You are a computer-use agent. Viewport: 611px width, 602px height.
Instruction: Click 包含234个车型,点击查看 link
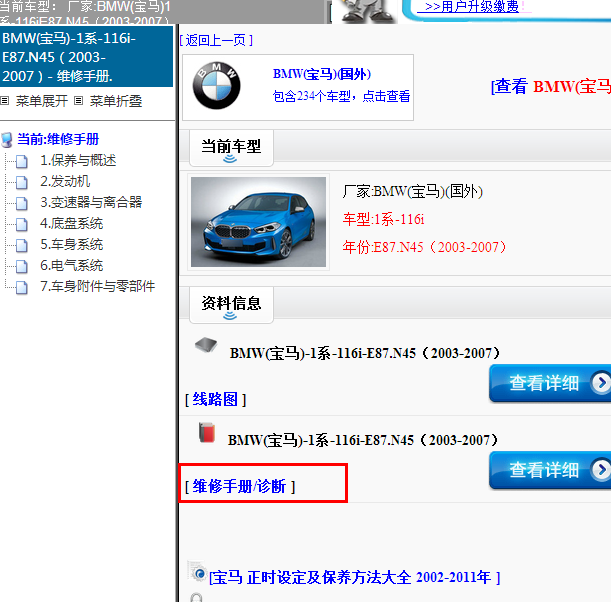click(341, 96)
